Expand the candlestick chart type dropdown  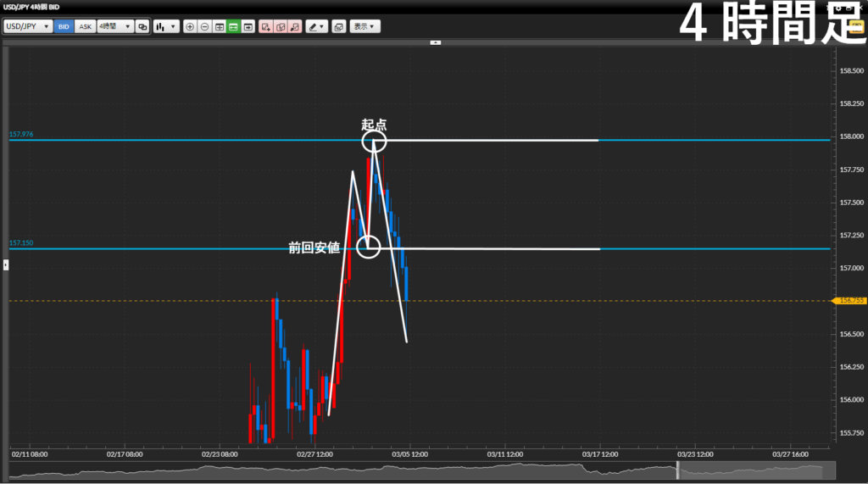166,26
